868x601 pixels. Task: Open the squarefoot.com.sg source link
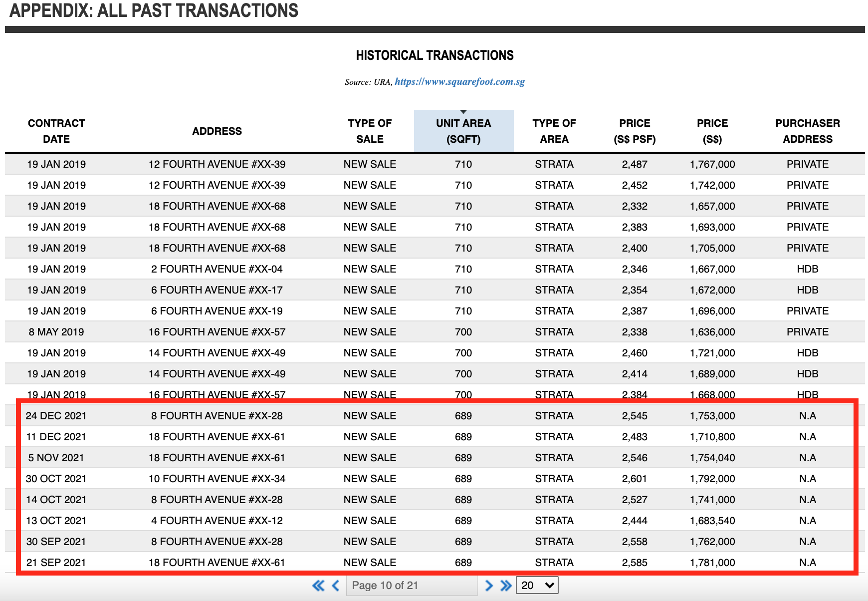(459, 82)
